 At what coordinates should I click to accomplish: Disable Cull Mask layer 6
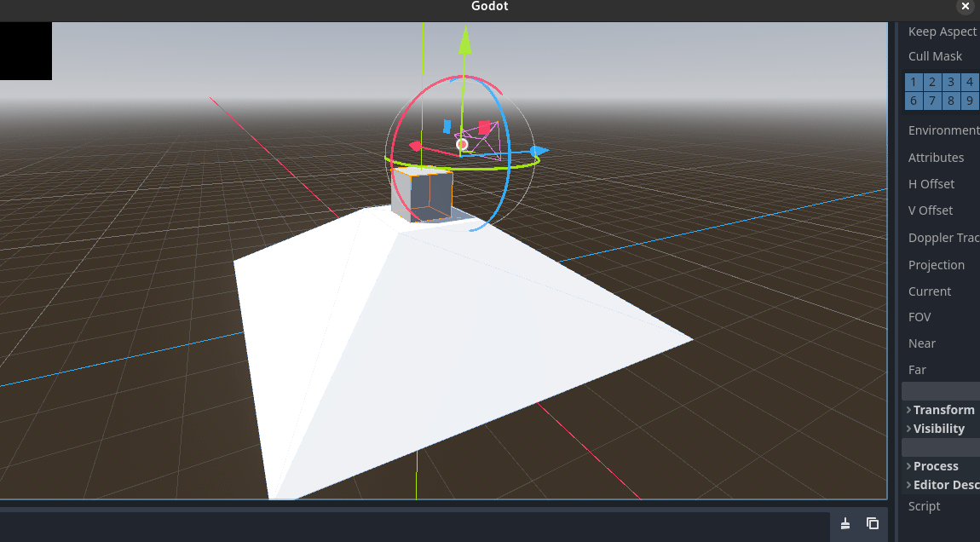coord(913,101)
